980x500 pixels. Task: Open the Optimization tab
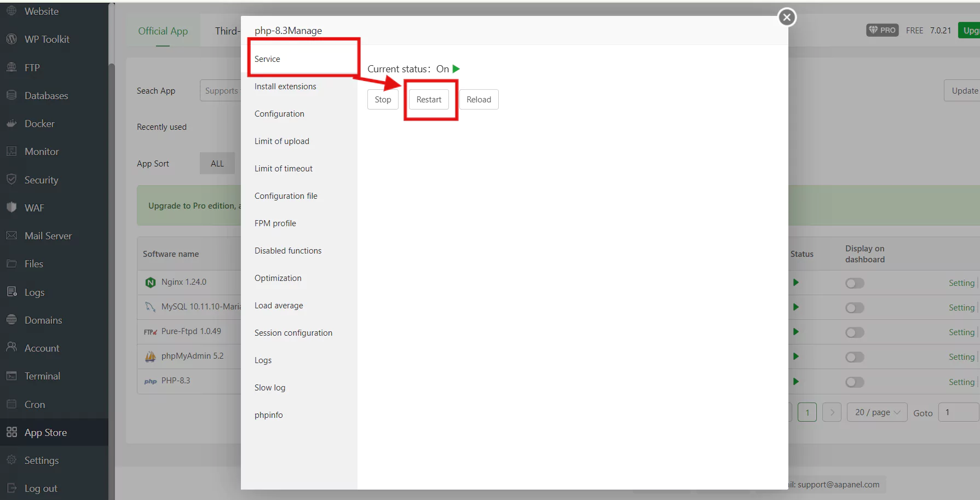[x=299, y=278]
